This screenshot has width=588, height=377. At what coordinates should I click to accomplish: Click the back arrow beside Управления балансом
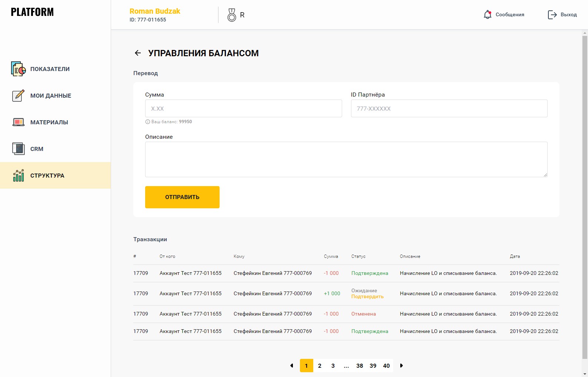pyautogui.click(x=138, y=53)
